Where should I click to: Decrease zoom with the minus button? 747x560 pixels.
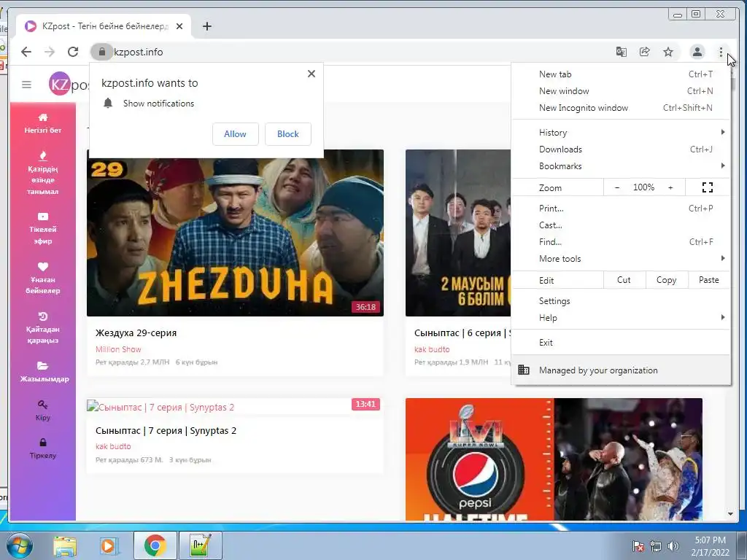pos(617,187)
